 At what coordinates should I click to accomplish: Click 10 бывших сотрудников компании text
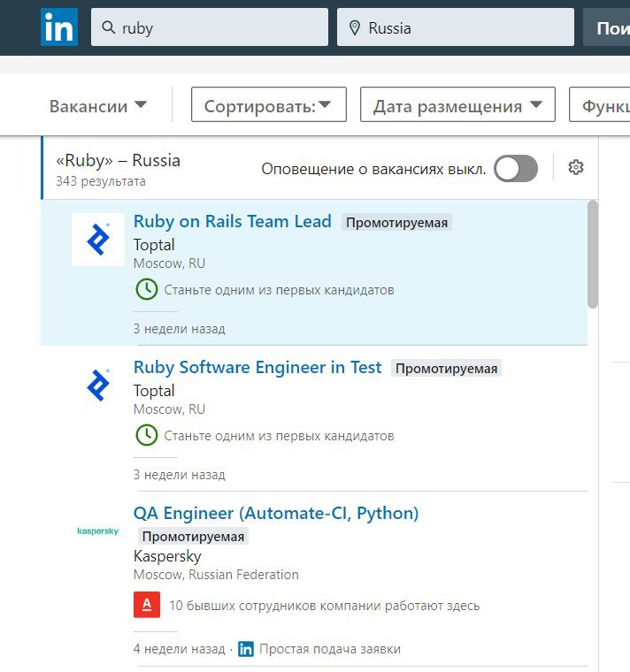click(324, 605)
